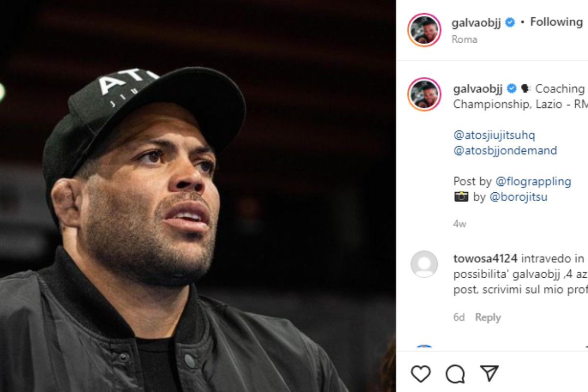The image size is (588, 392).
Task: Click verified badge in post header
Action: point(510,23)
